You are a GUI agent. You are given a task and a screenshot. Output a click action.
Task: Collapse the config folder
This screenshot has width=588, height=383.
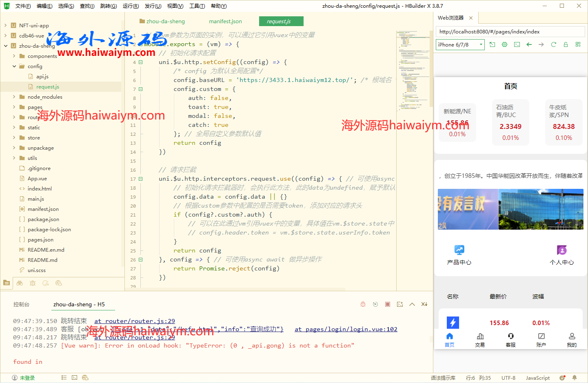point(14,66)
